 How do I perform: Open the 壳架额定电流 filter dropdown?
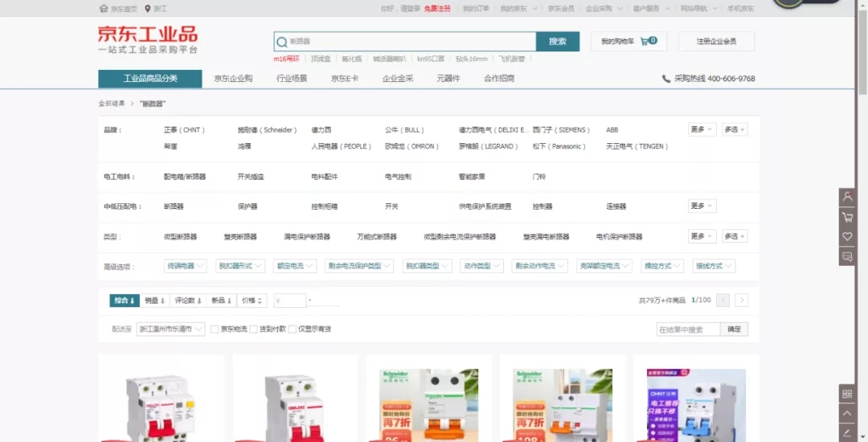tap(604, 266)
